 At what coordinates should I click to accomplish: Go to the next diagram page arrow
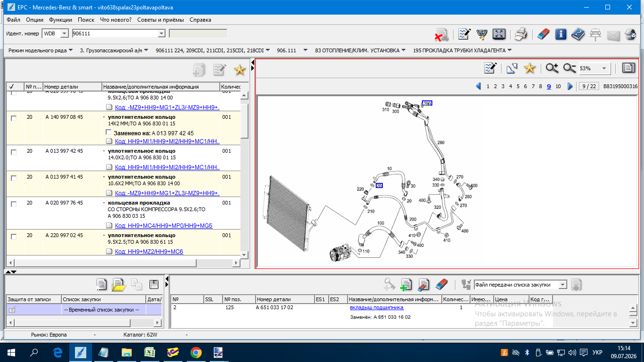[x=570, y=86]
